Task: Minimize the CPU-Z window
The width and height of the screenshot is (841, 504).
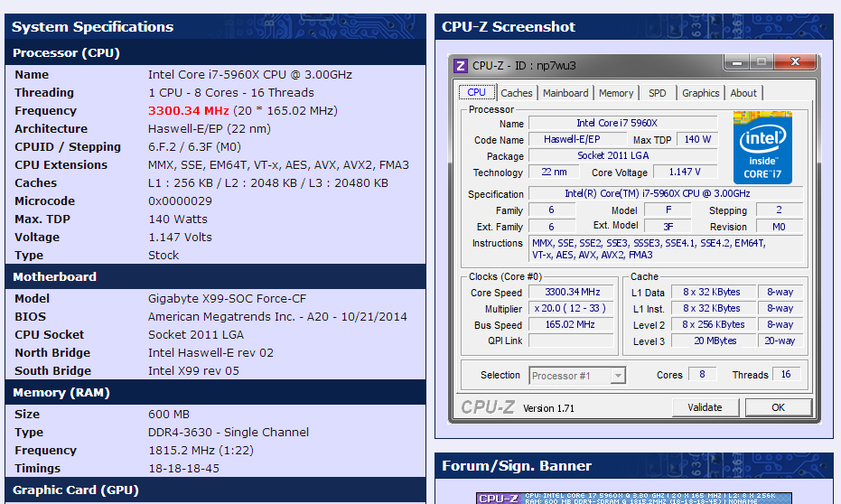Action: coord(737,62)
